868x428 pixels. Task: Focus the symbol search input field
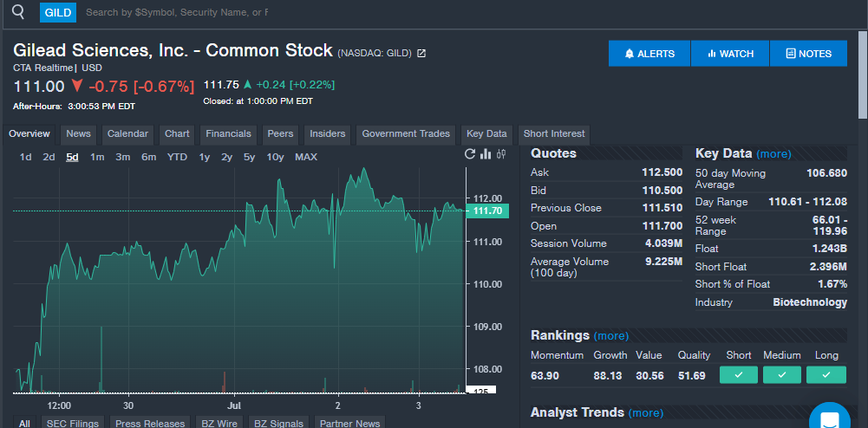pos(177,12)
